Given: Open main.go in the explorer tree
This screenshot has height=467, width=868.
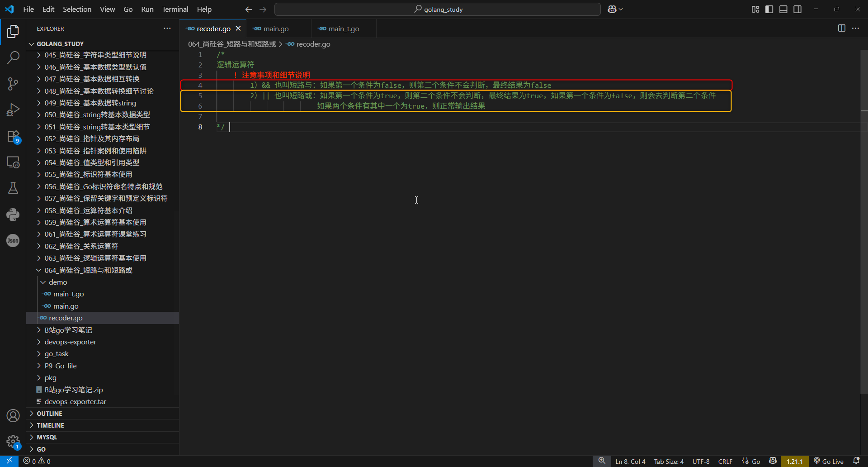Looking at the screenshot, I should click(103, 306).
